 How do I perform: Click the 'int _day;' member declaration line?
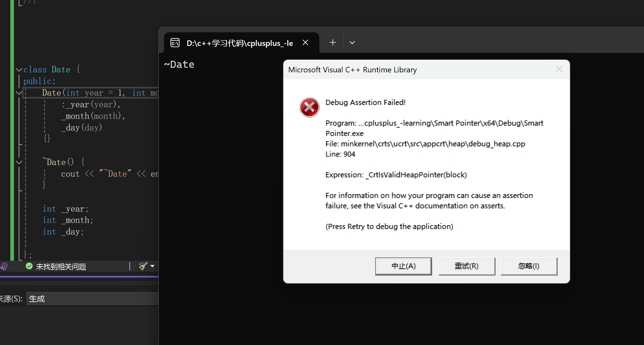click(x=63, y=232)
